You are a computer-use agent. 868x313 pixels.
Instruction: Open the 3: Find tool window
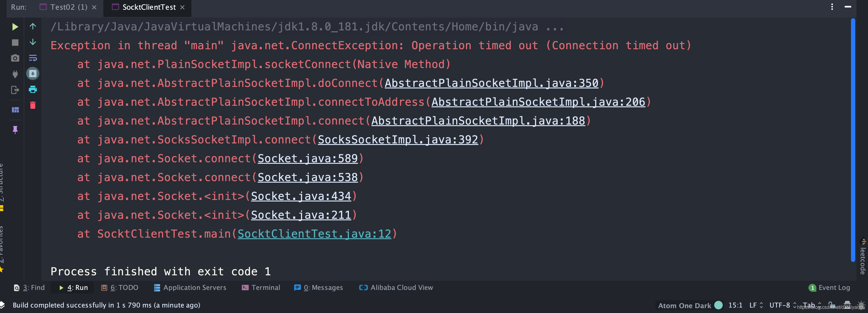(29, 287)
